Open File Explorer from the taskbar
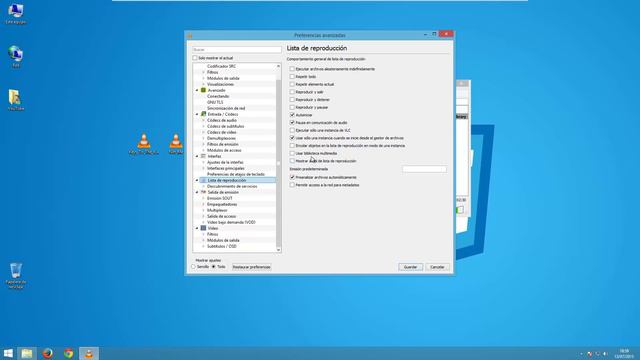Screen dimensions: 640x360 tap(27, 353)
